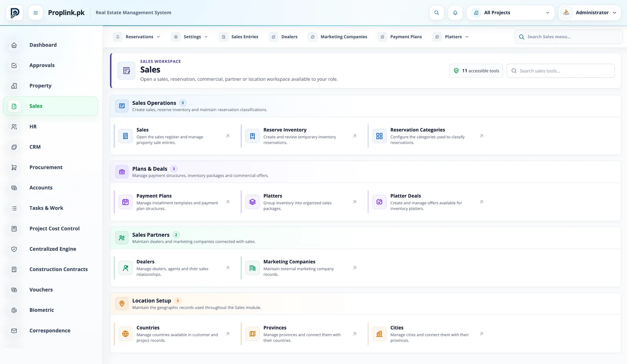Click the Administrator avatar icon
627x364 pixels.
[x=566, y=13]
